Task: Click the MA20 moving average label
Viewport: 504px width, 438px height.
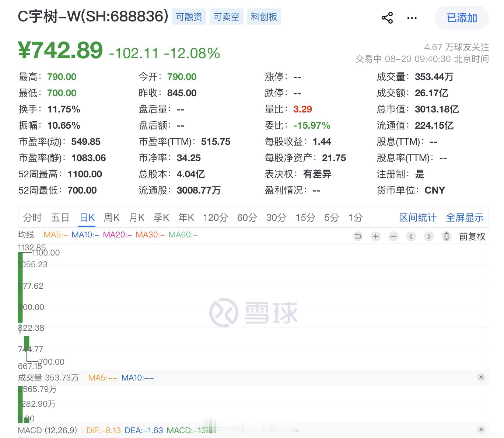Action: tap(118, 235)
